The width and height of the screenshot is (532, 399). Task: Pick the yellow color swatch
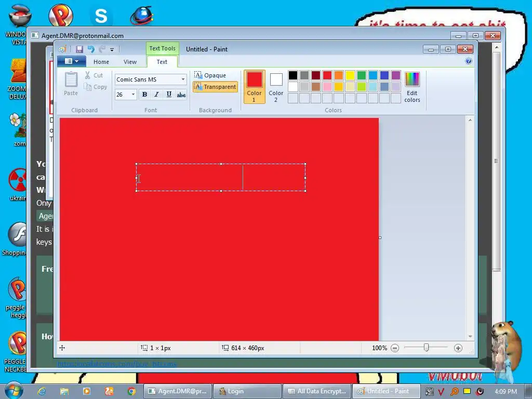click(350, 75)
